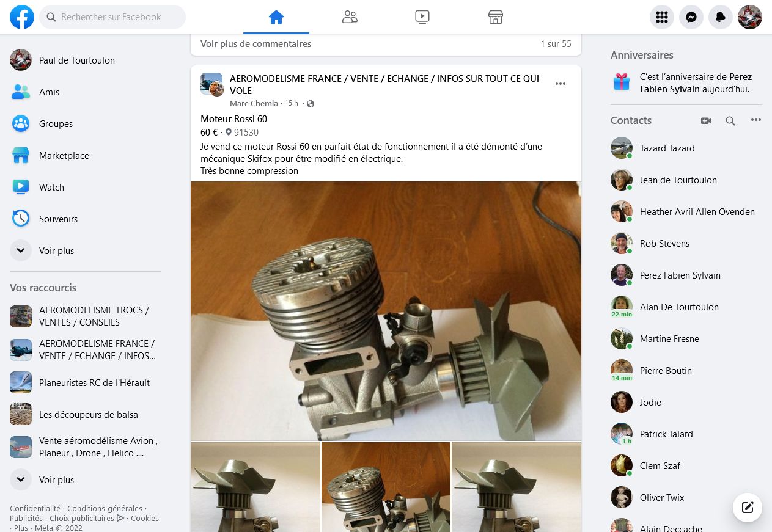Screen dimensions: 772x532
Task: Open chat with Perez Fabien Sylvain contact
Action: [x=686, y=275]
